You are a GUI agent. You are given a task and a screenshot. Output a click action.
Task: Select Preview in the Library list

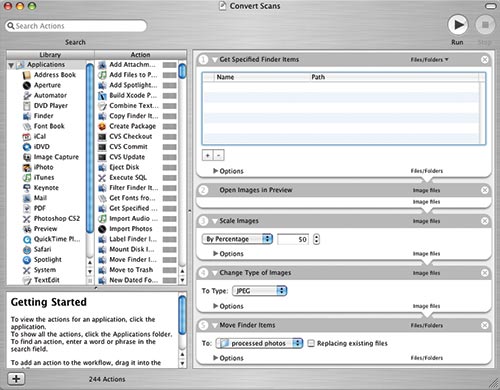[x=45, y=229]
